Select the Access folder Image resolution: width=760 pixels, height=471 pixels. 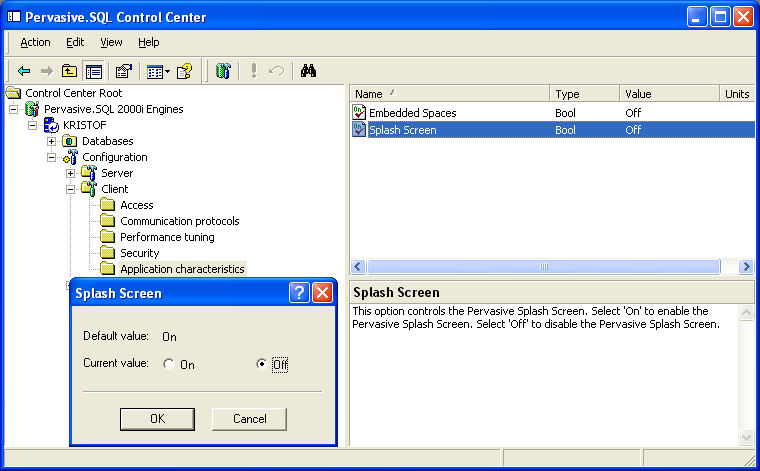pyautogui.click(x=137, y=205)
